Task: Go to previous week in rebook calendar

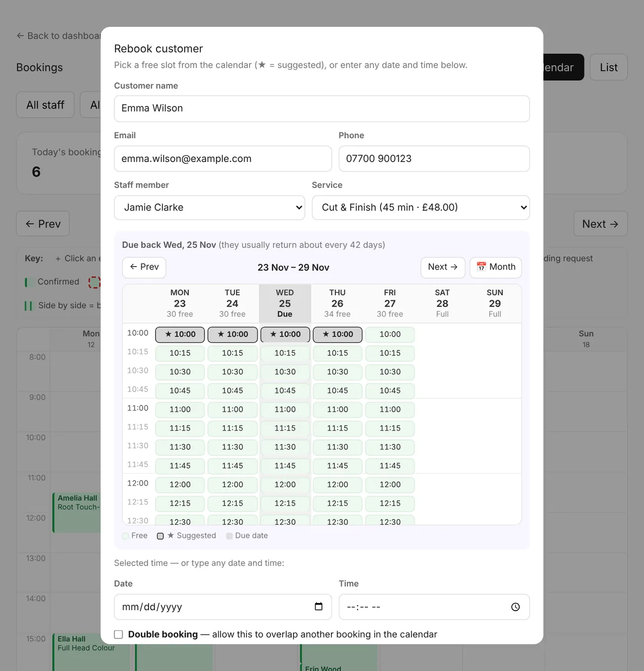Action: click(x=144, y=267)
